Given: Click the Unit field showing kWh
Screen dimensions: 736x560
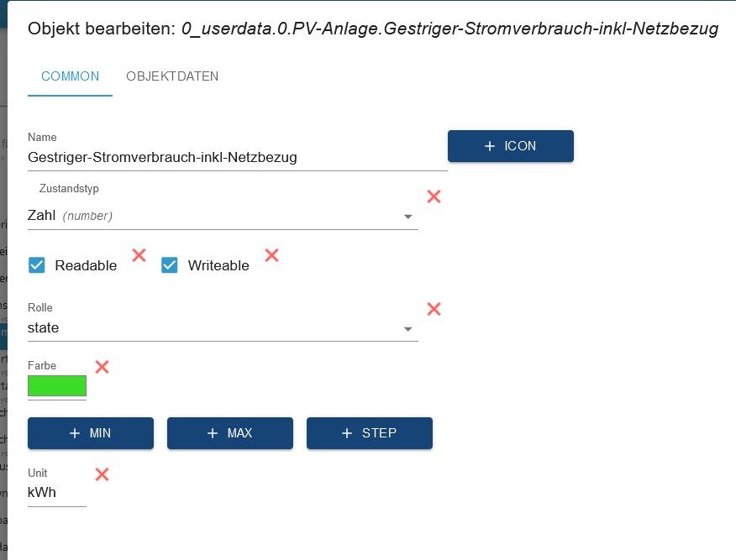Looking at the screenshot, I should click(x=55, y=493).
